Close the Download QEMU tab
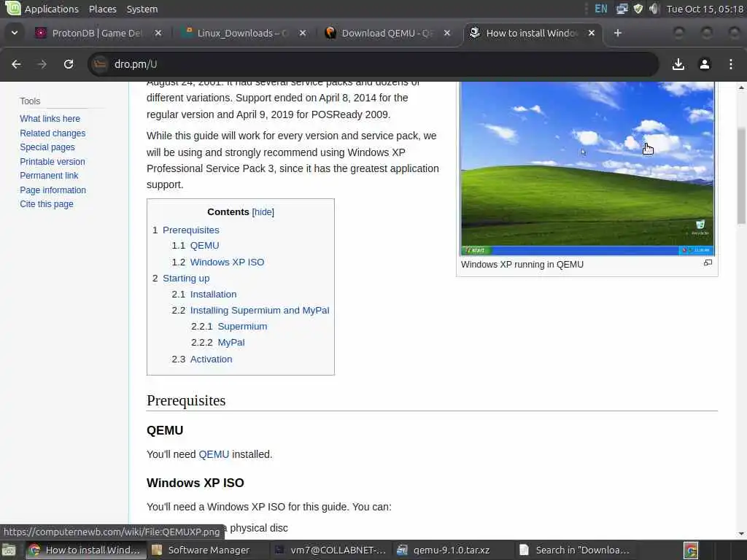The height and width of the screenshot is (560, 747). pyautogui.click(x=447, y=33)
